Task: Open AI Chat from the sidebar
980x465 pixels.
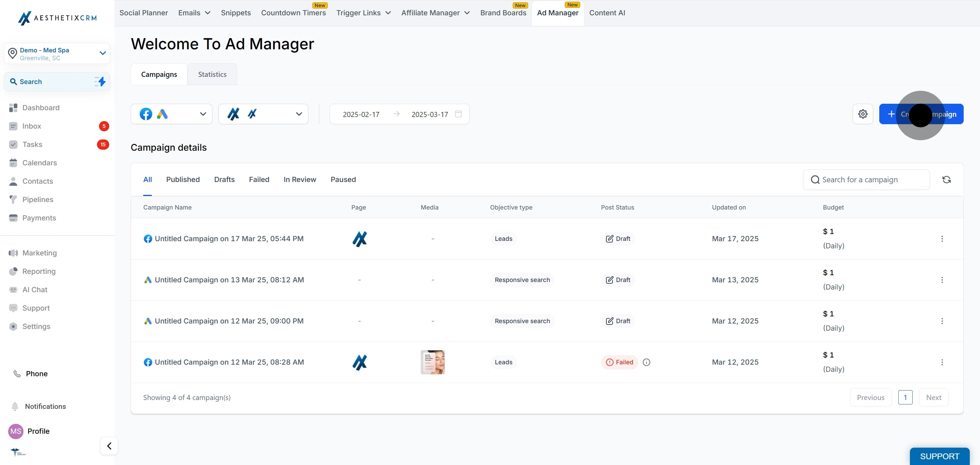Action: 35,290
